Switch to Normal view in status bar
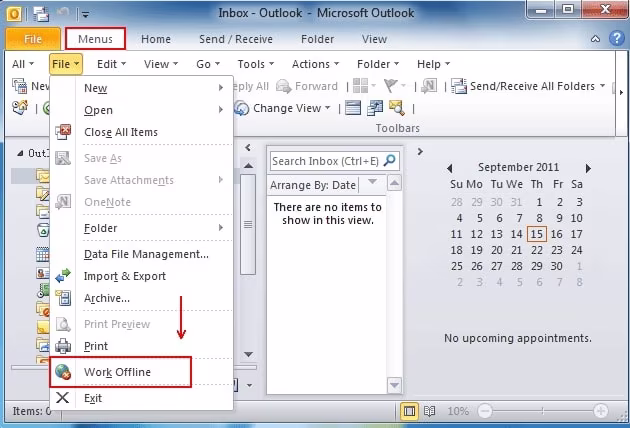 click(409, 411)
